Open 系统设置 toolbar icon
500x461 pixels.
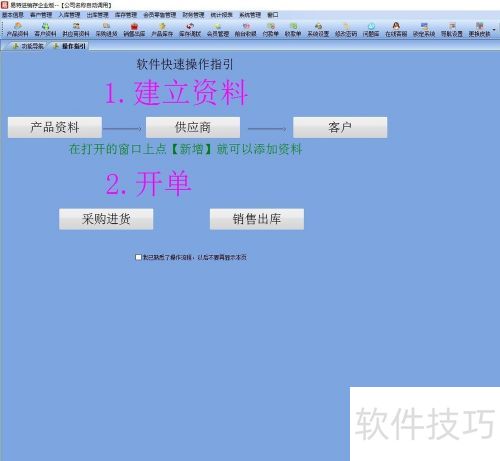click(x=318, y=29)
